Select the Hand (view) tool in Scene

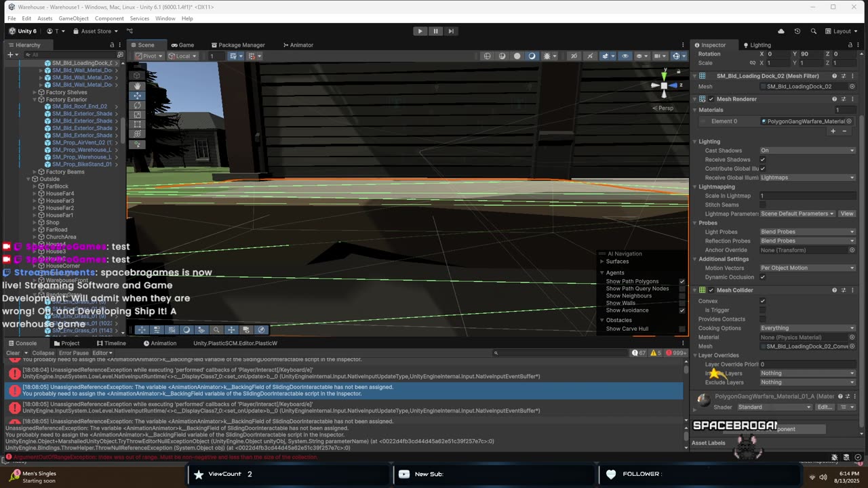point(137,85)
